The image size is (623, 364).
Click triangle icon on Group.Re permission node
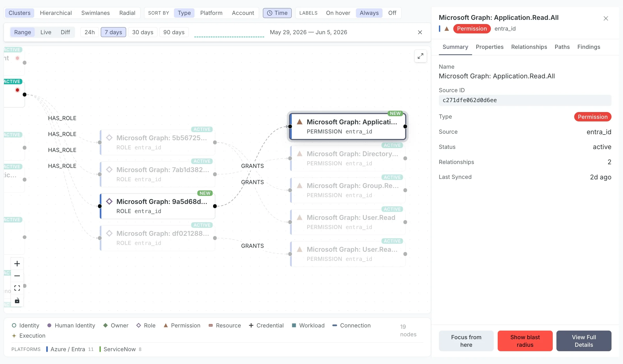click(300, 186)
